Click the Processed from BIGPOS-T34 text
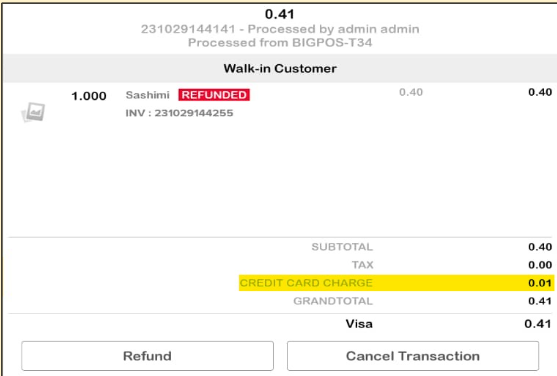This screenshot has height=376, width=557. pos(280,43)
